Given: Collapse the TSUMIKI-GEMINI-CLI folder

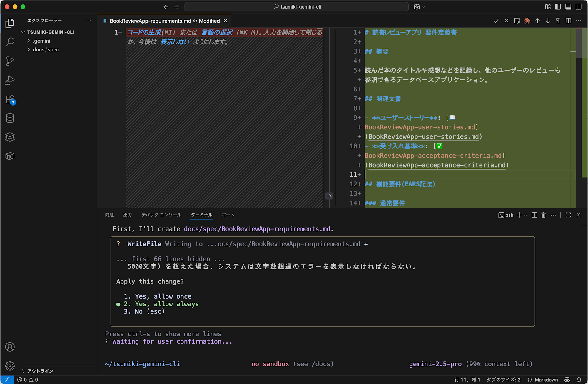Looking at the screenshot, I should pos(59,32).
